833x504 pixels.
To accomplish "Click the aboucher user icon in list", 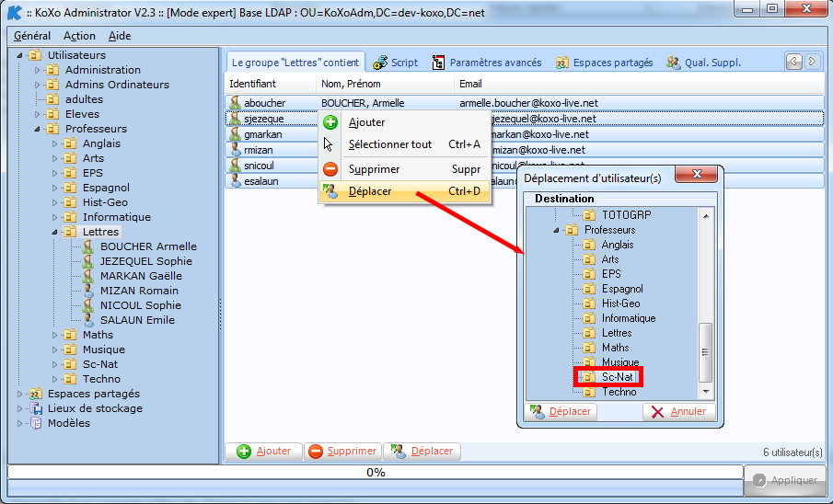I will coord(235,102).
